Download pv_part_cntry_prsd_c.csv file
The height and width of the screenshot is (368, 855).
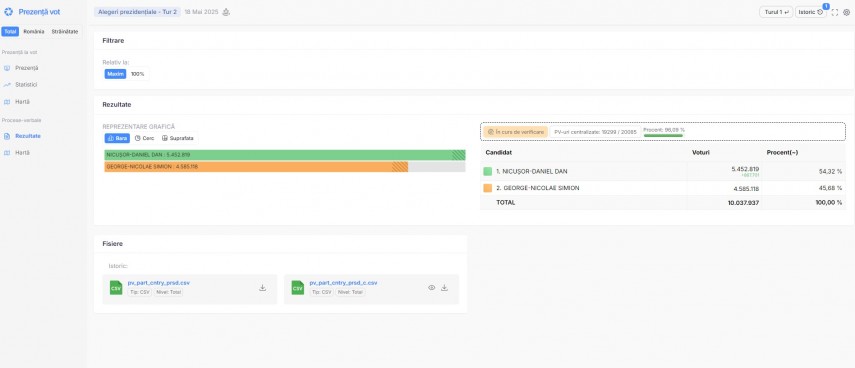(444, 288)
